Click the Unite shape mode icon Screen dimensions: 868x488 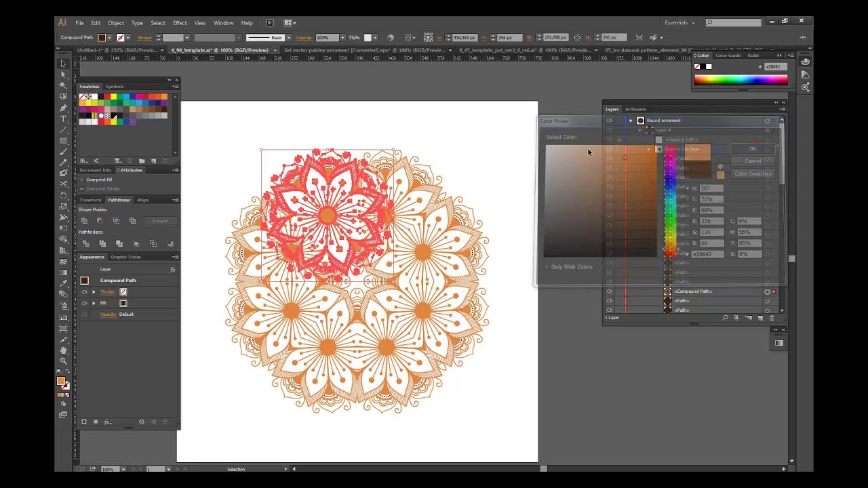click(84, 221)
